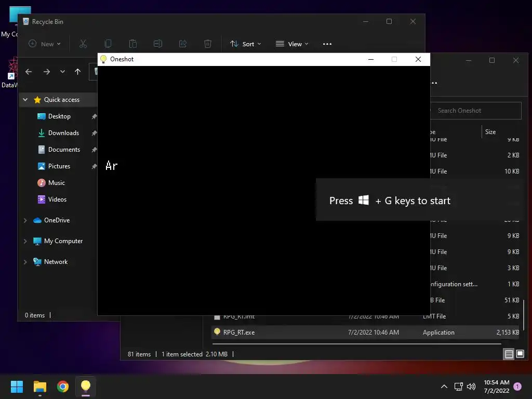Open Videos in the navigation pane
Screen dimensions: 532x399
(x=57, y=199)
